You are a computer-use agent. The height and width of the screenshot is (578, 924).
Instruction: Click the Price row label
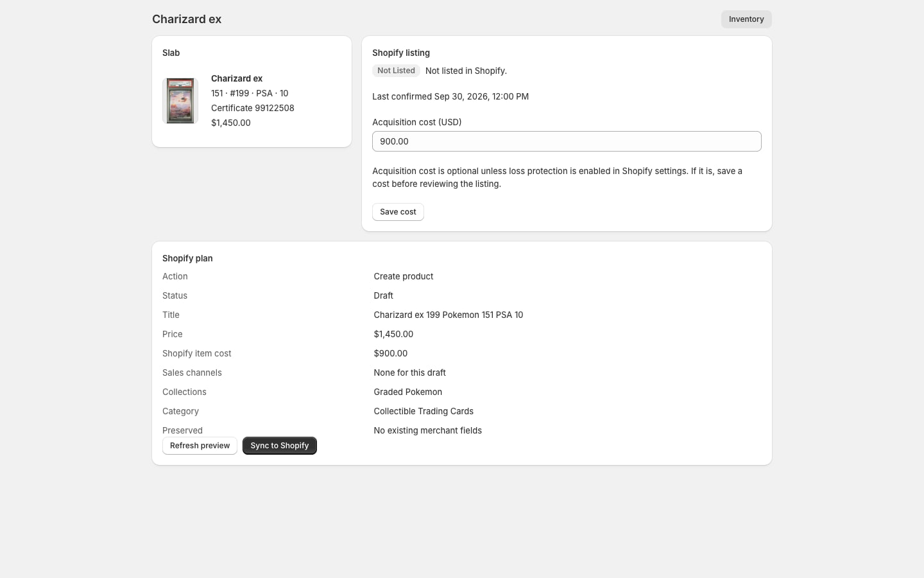click(173, 334)
